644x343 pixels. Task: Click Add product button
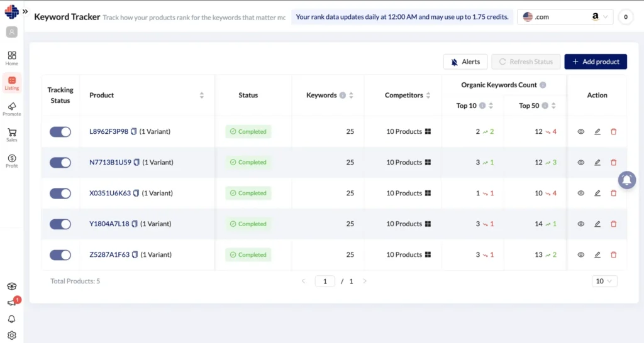tap(596, 62)
